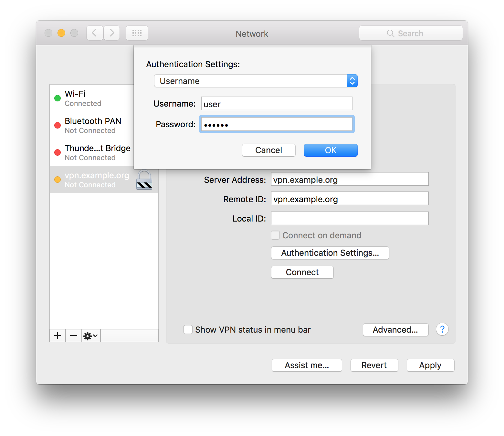This screenshot has width=504, height=436.
Task: Go forward with the right chevron button
Action: [112, 33]
